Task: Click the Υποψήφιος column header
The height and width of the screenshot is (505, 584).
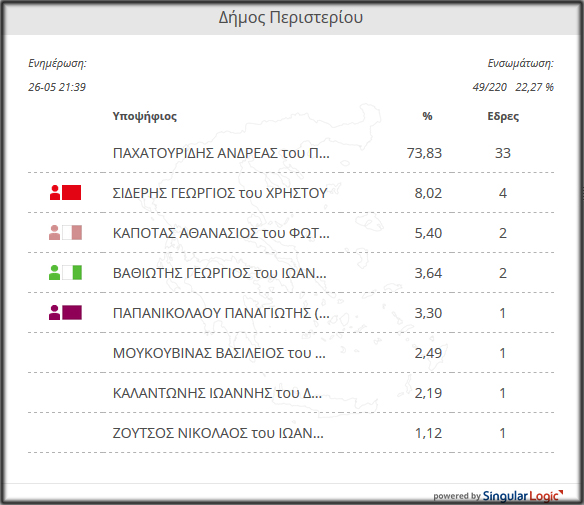Action: (145, 116)
